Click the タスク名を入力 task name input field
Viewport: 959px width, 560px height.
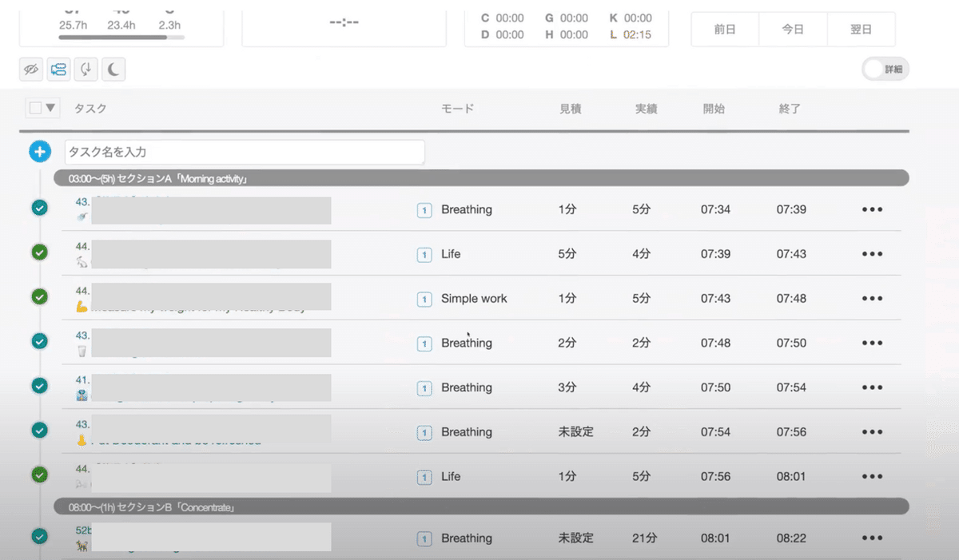[244, 151]
